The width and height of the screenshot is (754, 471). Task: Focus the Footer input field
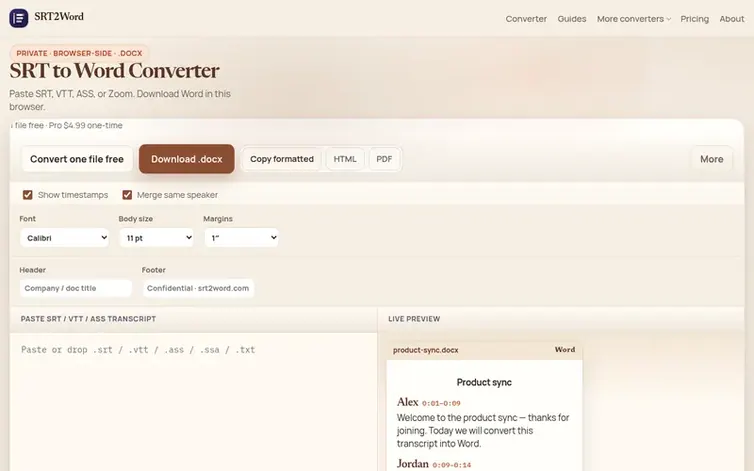[198, 288]
